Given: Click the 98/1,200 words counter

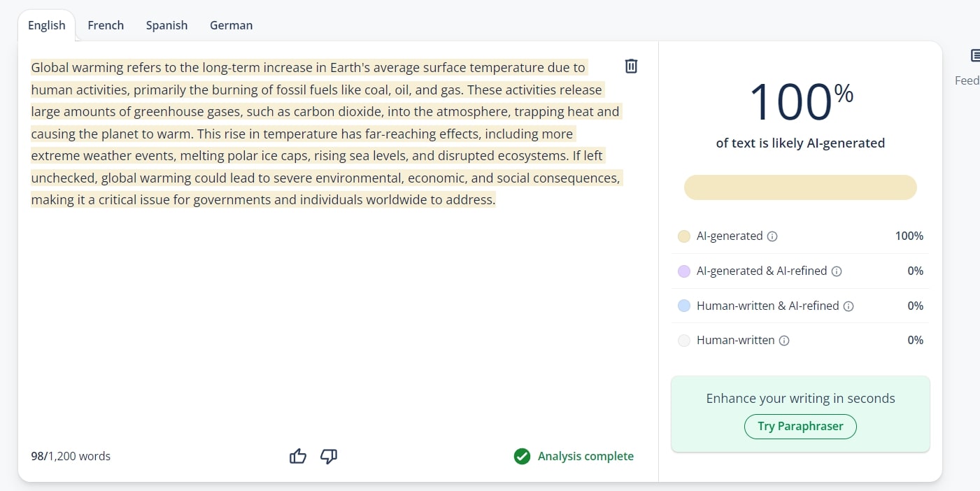Looking at the screenshot, I should [71, 456].
